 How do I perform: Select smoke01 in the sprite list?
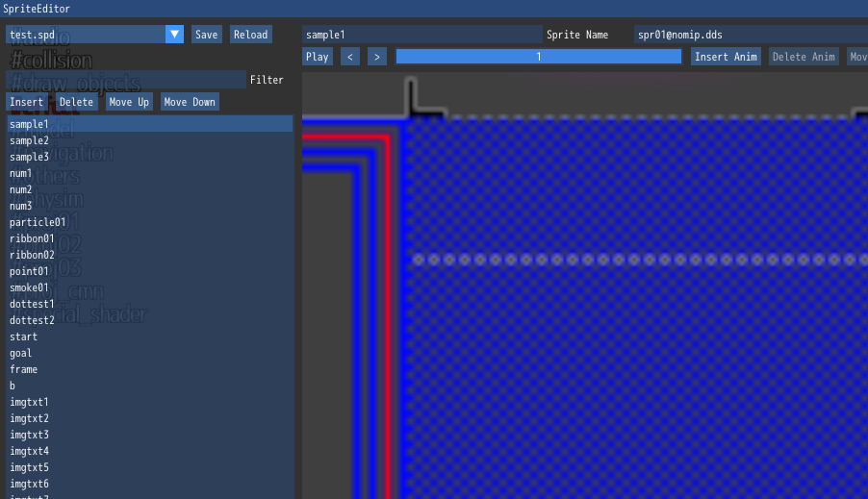[149, 287]
